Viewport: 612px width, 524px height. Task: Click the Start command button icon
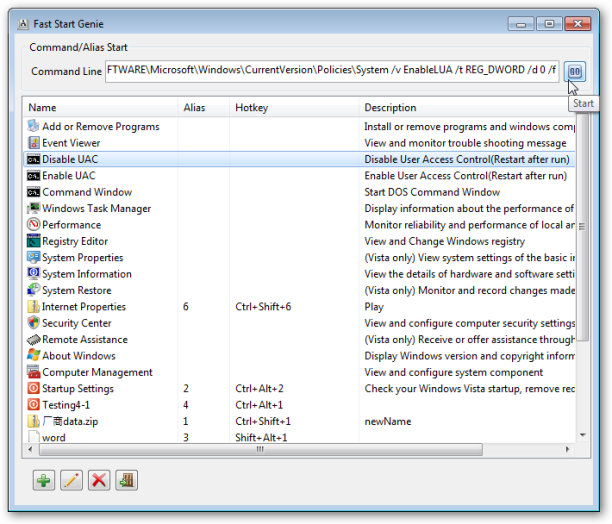point(575,71)
